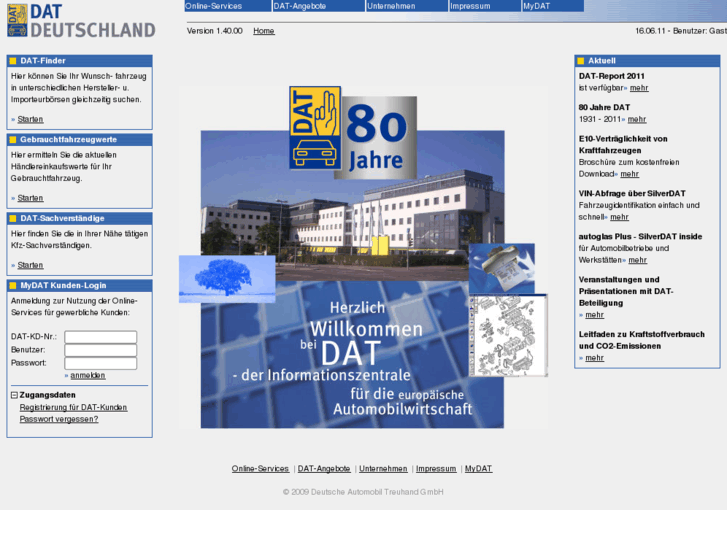
Task: Open mehr for VIN-Abfrage über SilverDAT
Action: tap(619, 218)
